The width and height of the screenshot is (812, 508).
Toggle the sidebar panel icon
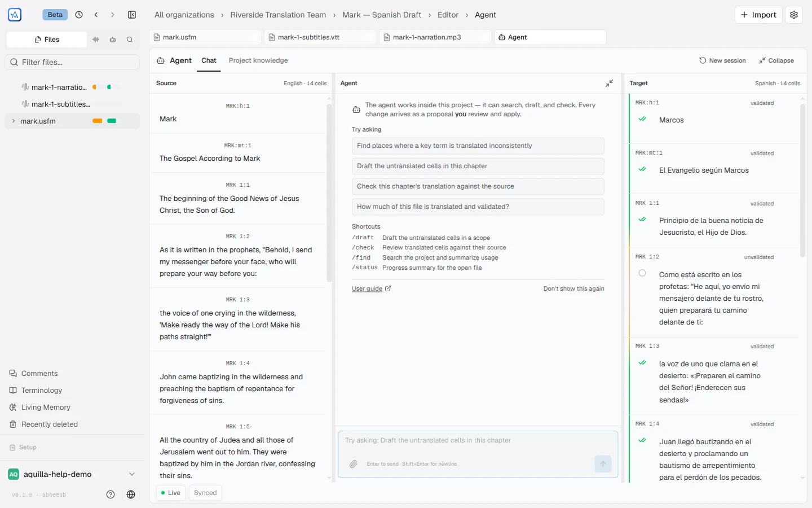tap(132, 15)
